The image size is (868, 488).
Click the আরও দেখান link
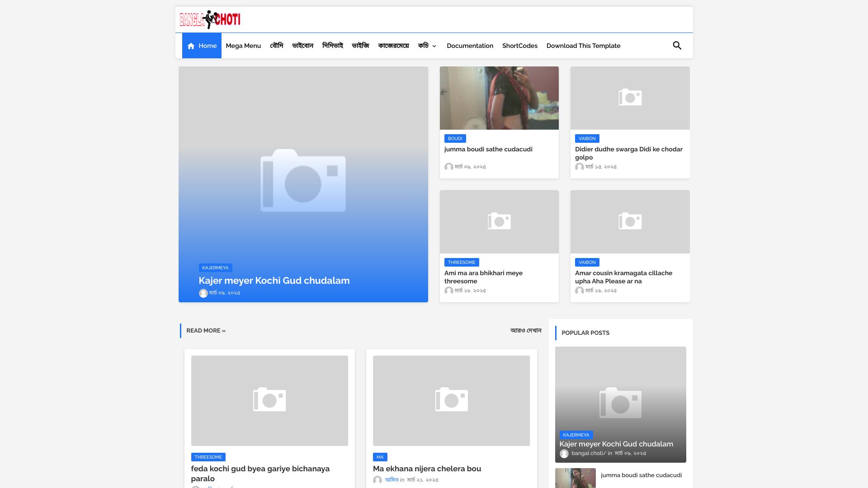[x=525, y=331]
